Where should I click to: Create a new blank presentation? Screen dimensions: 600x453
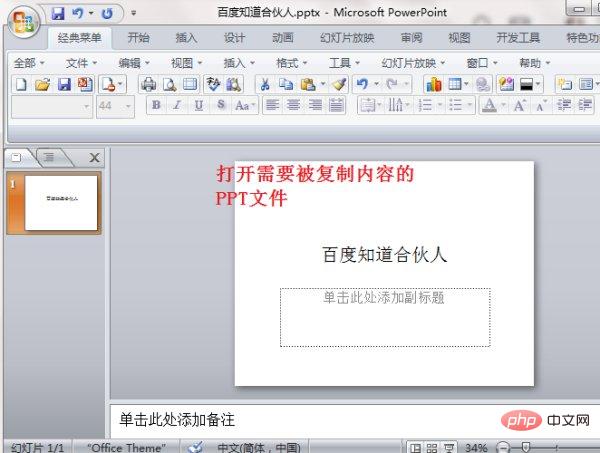tap(21, 84)
